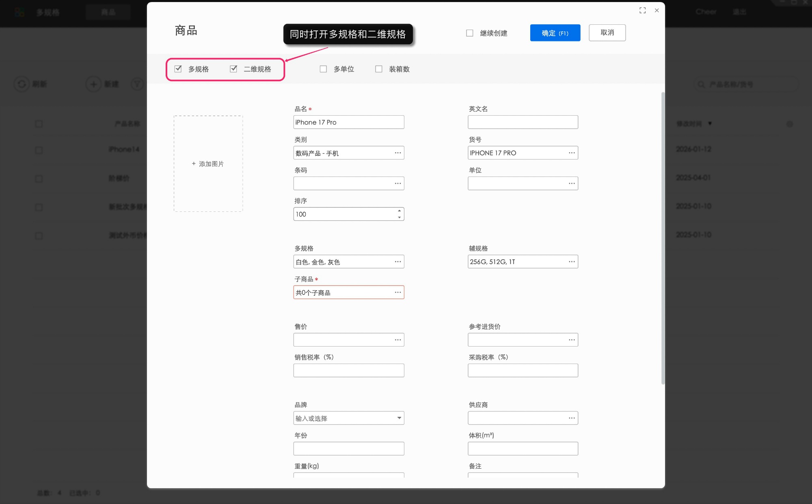The width and height of the screenshot is (812, 504).
Task: Toggle header select-all checkbox in background
Action: coord(39,124)
